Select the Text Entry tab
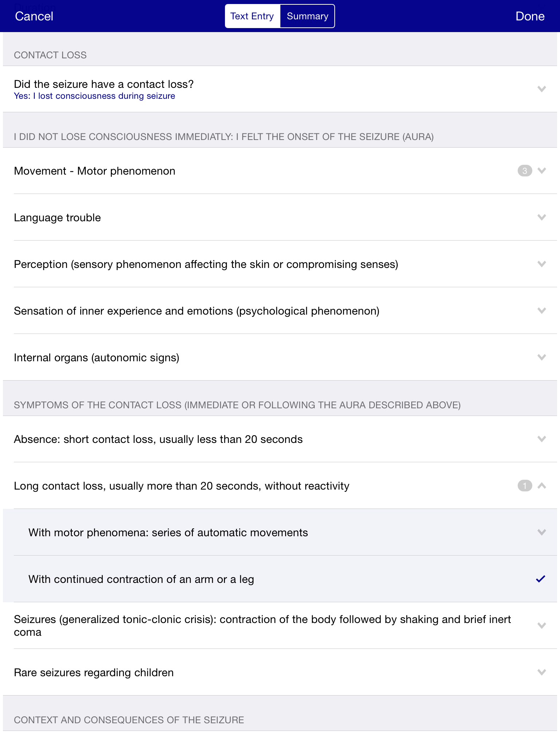This screenshot has height=732, width=560. tap(252, 16)
